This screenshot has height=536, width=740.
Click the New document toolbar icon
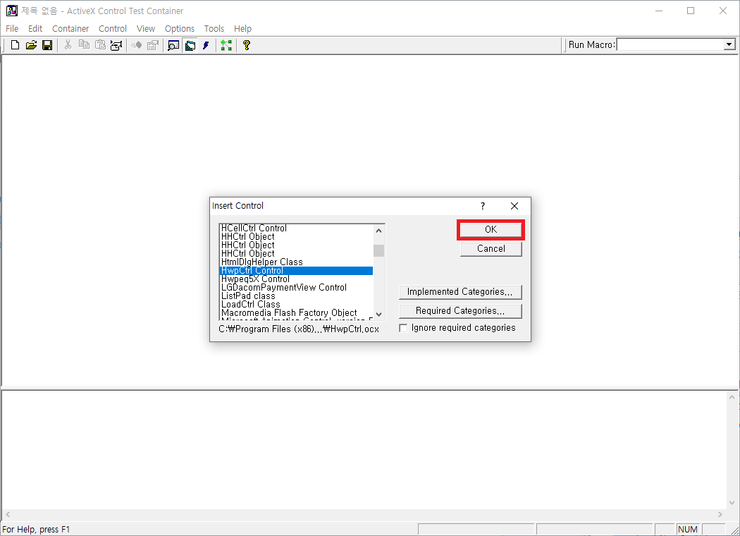pyautogui.click(x=15, y=45)
